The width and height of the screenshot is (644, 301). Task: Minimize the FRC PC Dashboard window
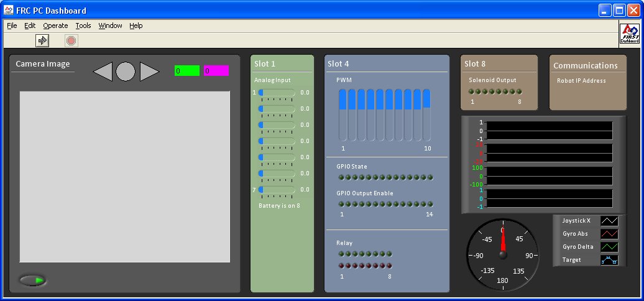(605, 11)
